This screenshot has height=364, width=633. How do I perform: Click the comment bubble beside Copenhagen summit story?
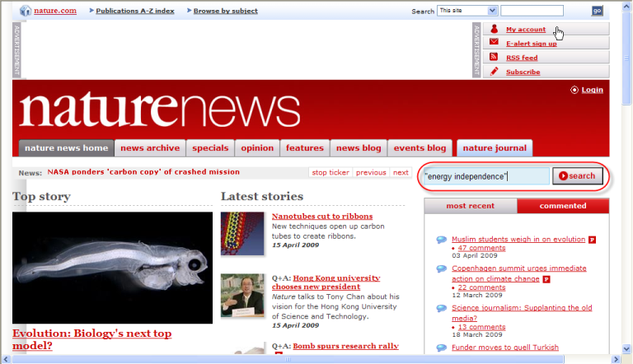coord(441,268)
